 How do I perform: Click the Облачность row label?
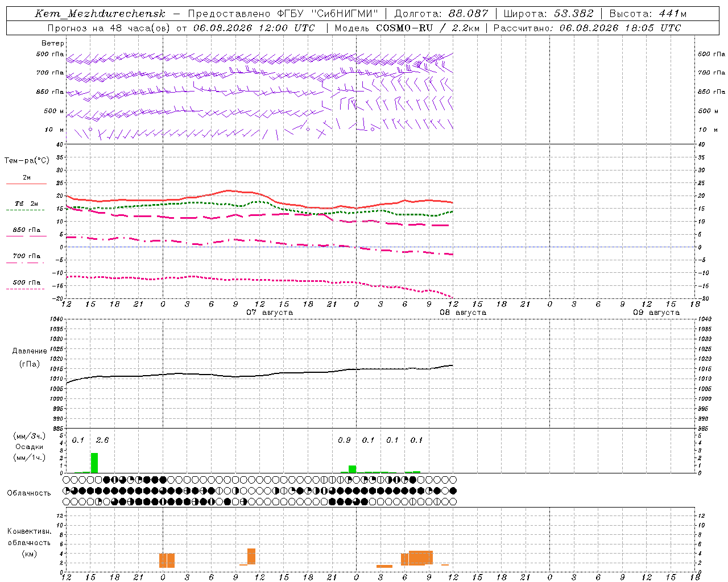(29, 493)
